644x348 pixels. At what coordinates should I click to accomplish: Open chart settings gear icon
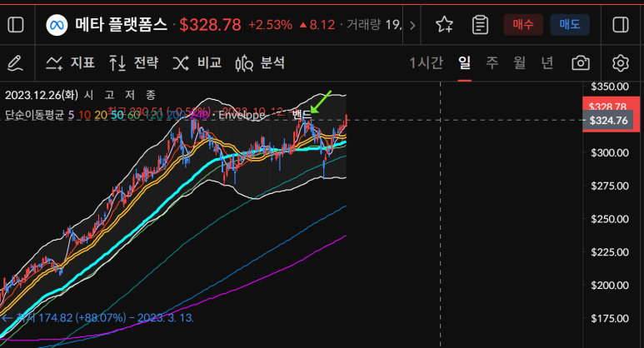tap(620, 63)
